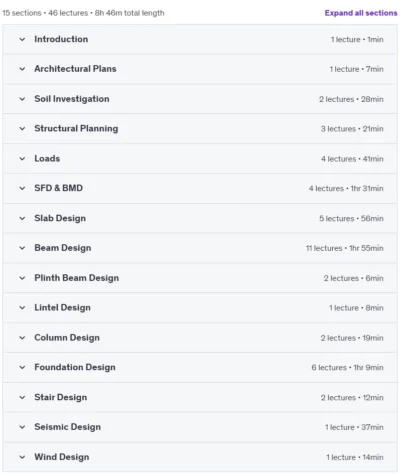The height and width of the screenshot is (475, 400).
Task: Click Foundation Design 6 lectures info
Action: pyautogui.click(x=329, y=368)
